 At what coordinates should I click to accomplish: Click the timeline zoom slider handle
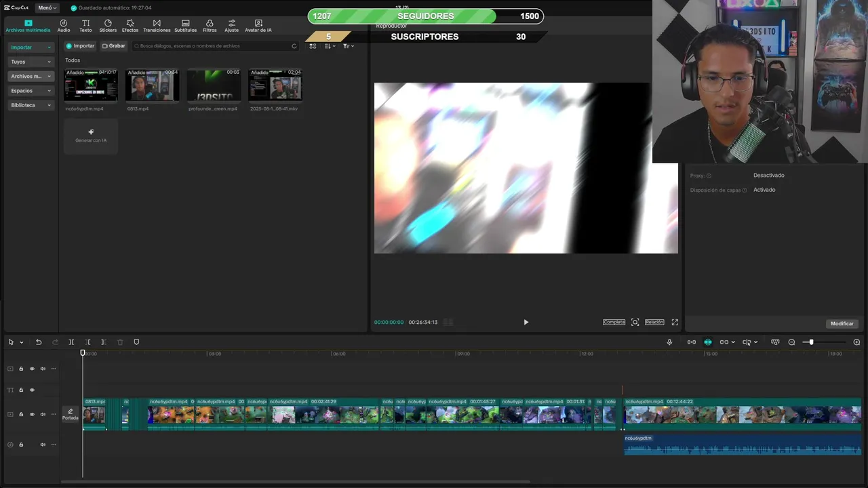coord(811,342)
